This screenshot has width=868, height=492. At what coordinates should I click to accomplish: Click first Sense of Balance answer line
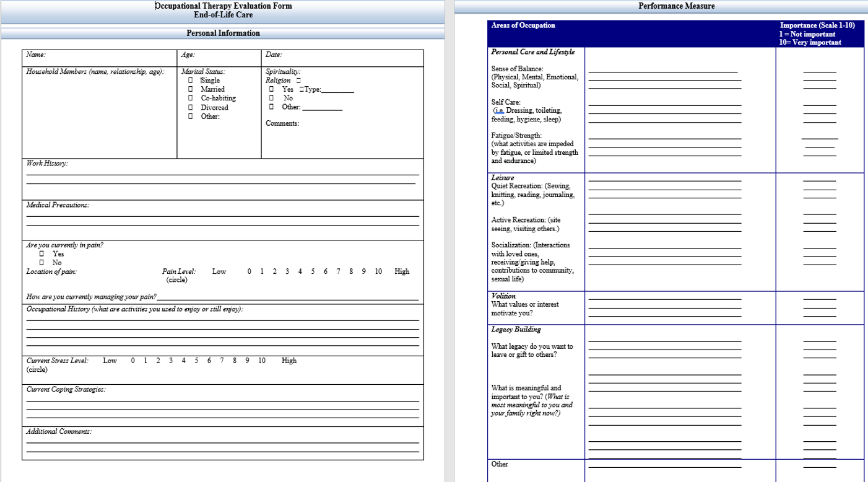point(663,72)
